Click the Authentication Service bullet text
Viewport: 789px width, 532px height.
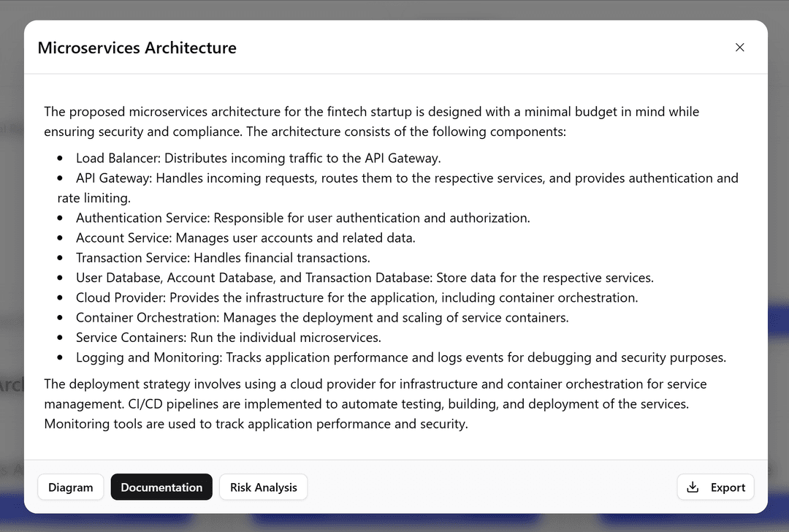click(x=302, y=218)
